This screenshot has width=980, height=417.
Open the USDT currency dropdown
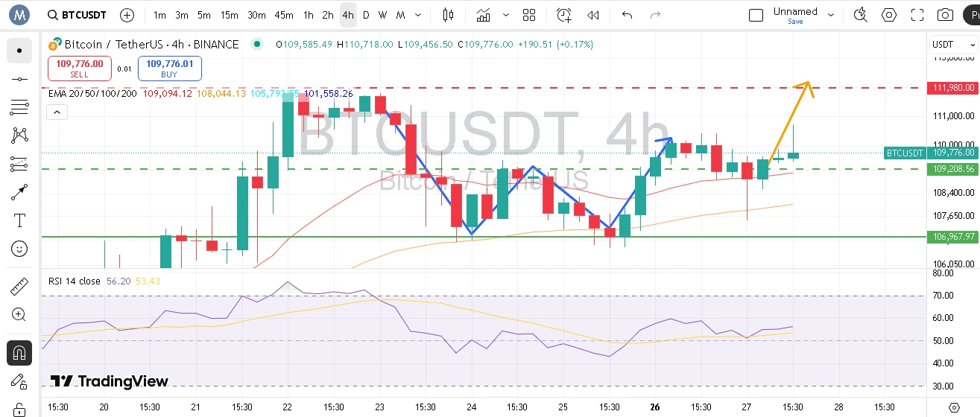953,45
